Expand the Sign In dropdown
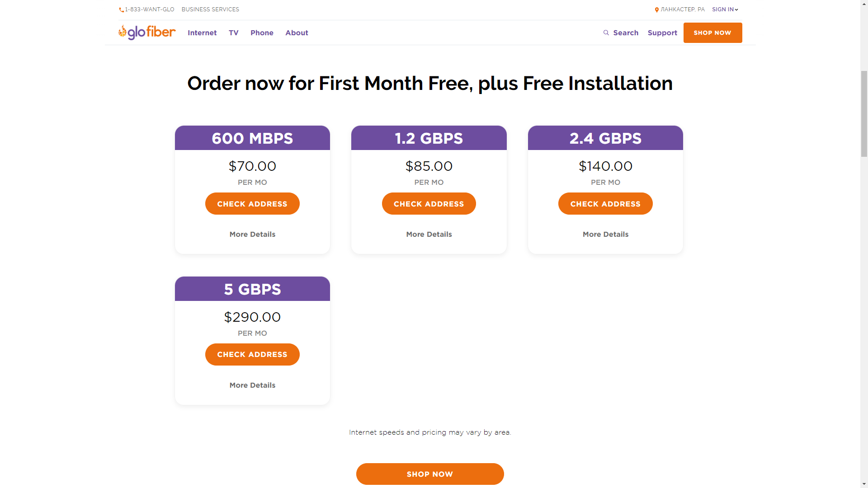Image resolution: width=868 pixels, height=488 pixels. (x=725, y=9)
